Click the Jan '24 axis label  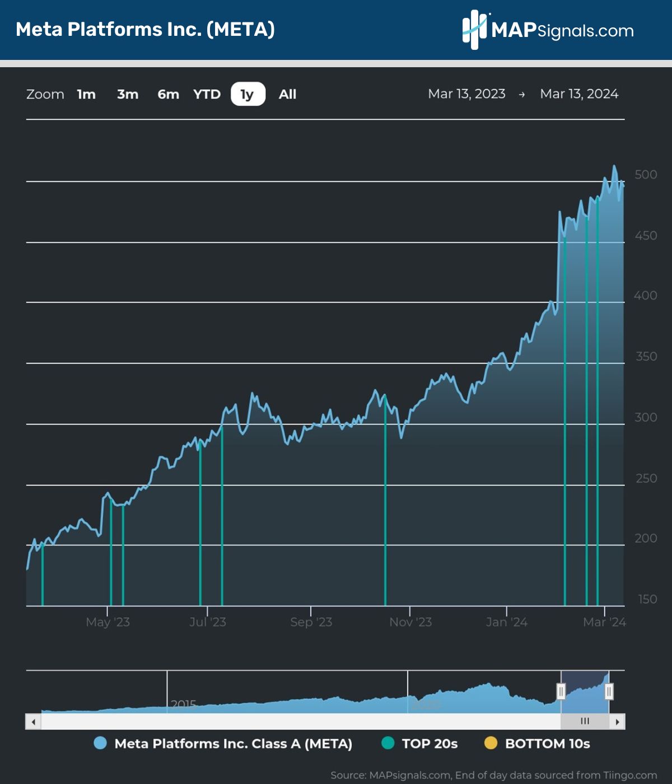(507, 622)
